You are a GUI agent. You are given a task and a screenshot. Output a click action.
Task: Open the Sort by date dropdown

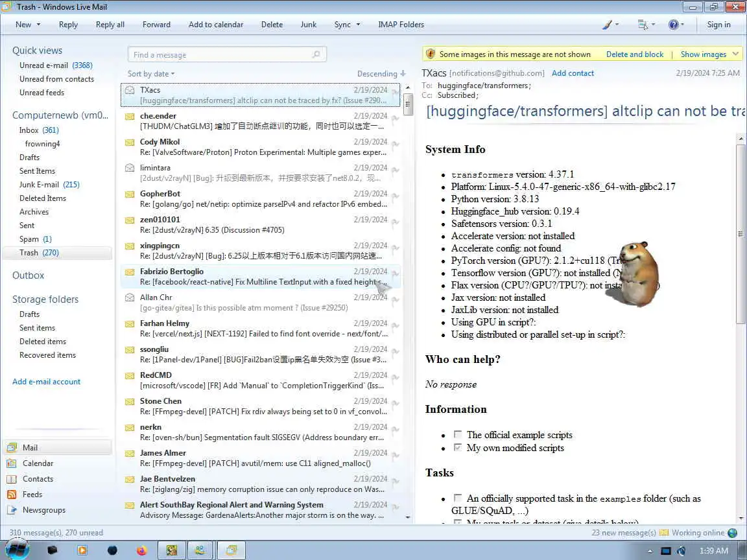coord(151,74)
